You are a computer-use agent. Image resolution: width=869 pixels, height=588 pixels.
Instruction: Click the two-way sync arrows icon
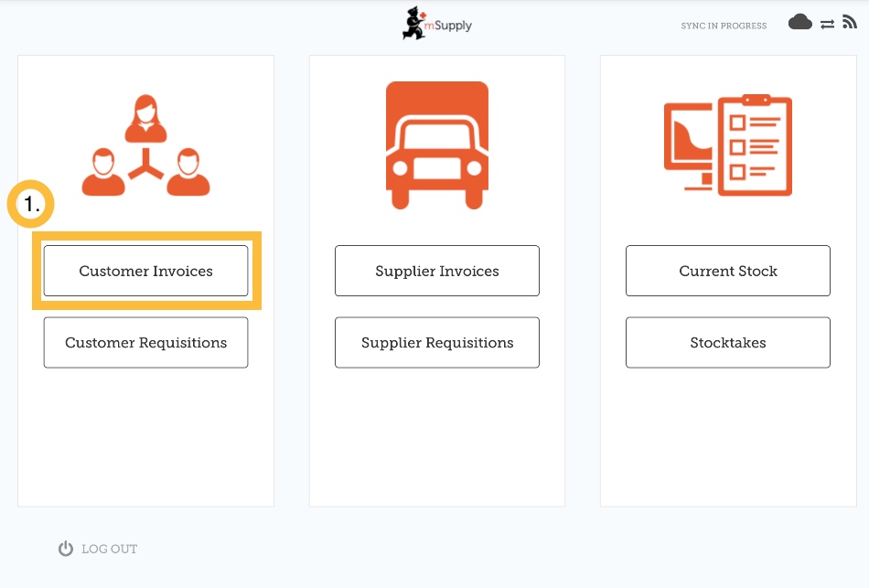point(827,25)
